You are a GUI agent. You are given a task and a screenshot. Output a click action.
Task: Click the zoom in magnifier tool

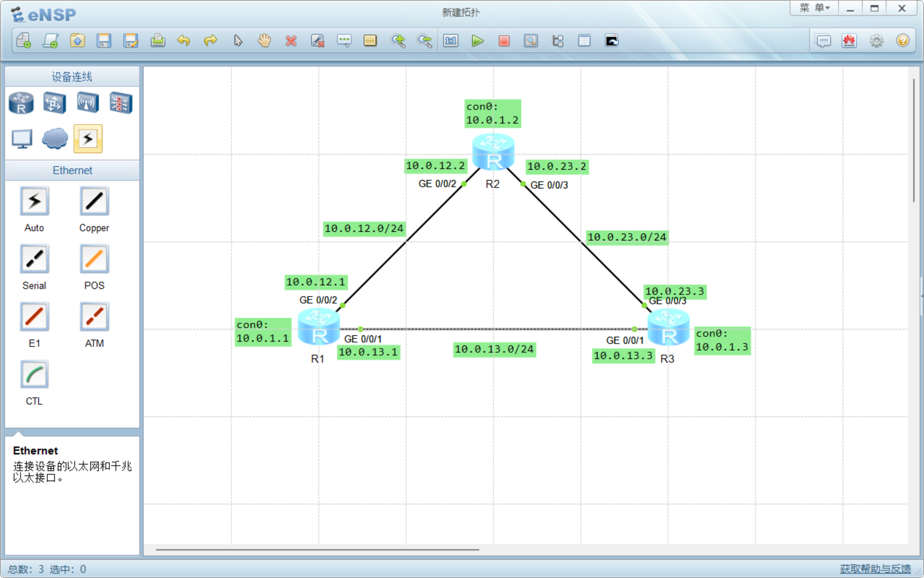tap(398, 41)
